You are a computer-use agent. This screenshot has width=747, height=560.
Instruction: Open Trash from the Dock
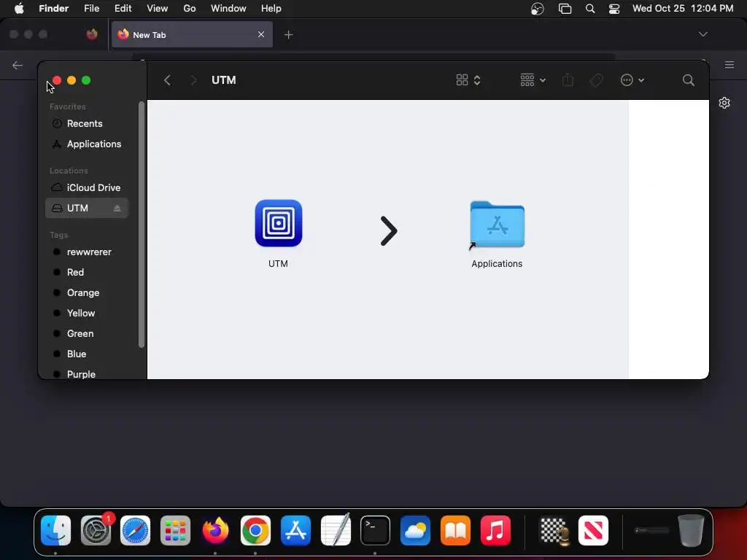[691, 531]
